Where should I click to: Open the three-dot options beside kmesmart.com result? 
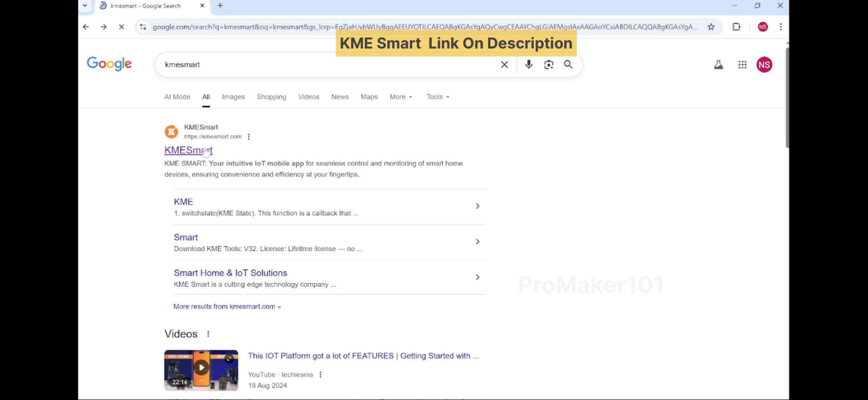[248, 137]
